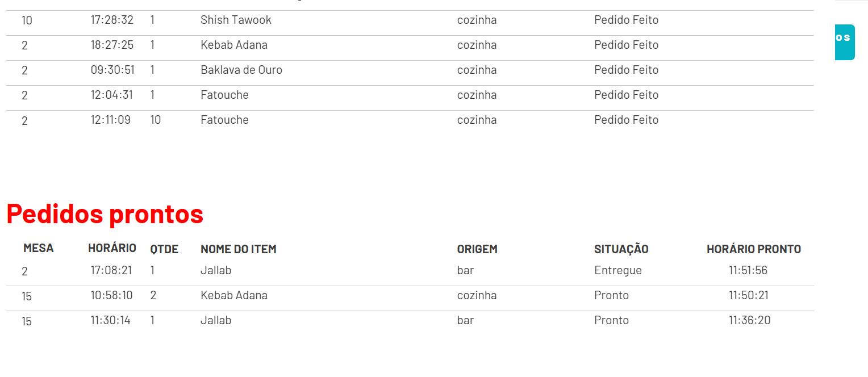Click ready time 11:51:56
The height and width of the screenshot is (377, 868).
[x=748, y=271]
